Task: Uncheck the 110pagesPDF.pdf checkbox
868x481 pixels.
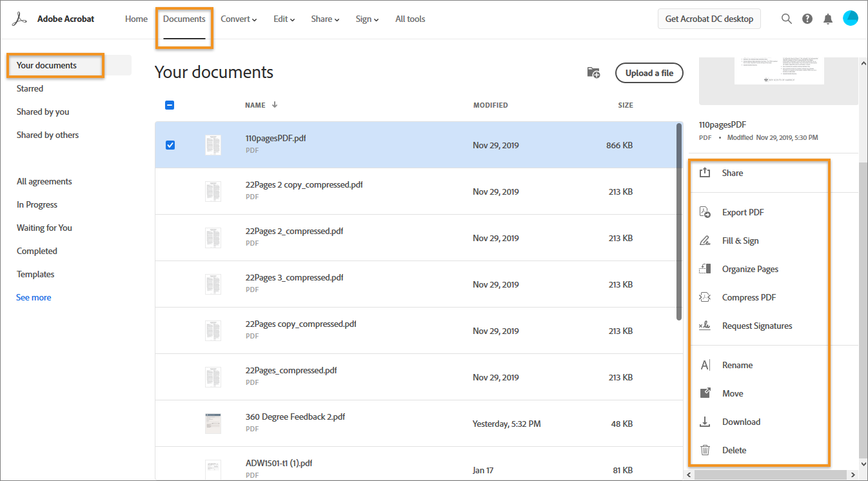Action: coord(170,145)
